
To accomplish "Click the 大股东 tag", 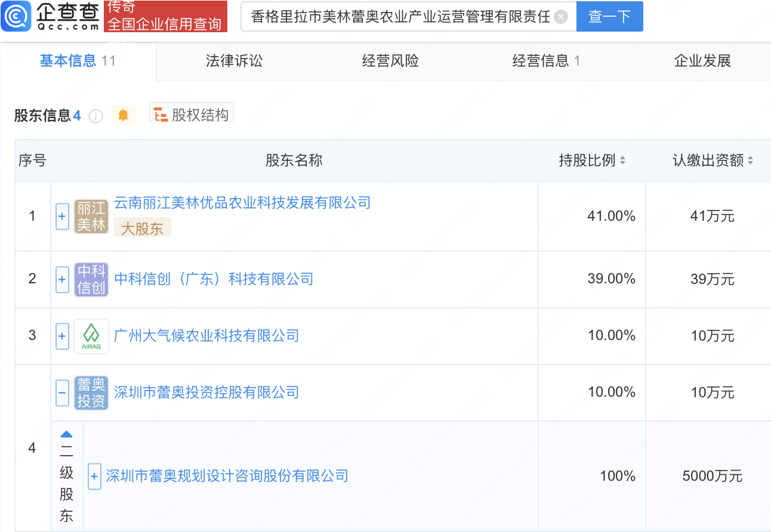I will (142, 228).
